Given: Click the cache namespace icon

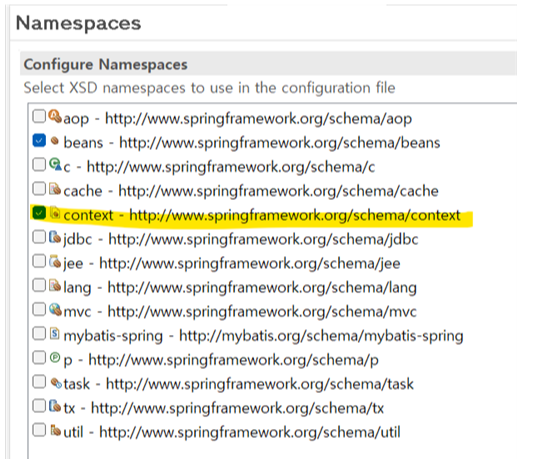Looking at the screenshot, I should click(x=55, y=189).
